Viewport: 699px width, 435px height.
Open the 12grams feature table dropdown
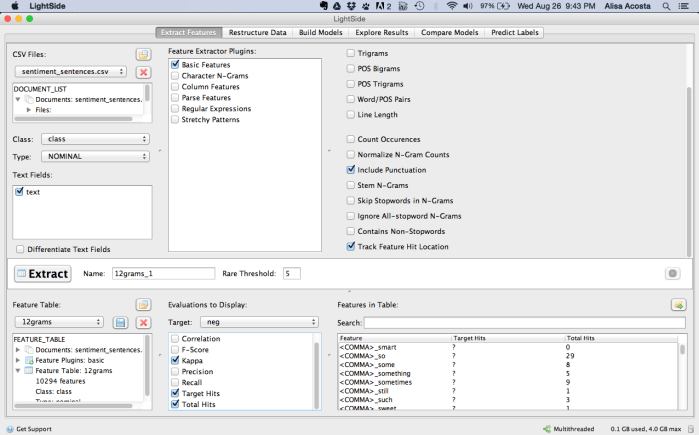tap(59, 322)
